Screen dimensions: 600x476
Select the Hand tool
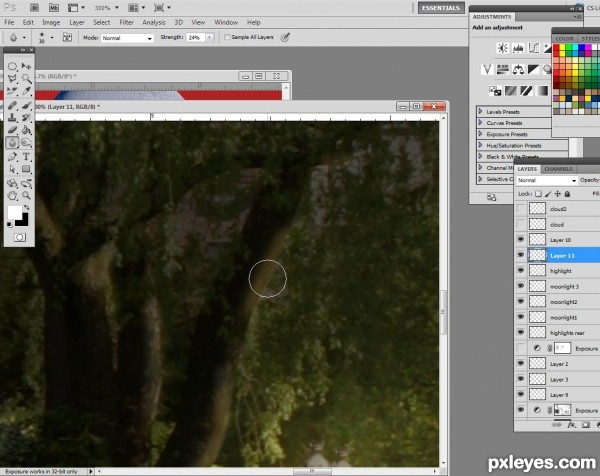click(12, 196)
